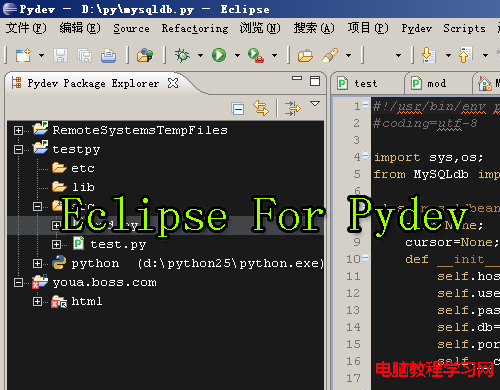The height and width of the screenshot is (390, 500).
Task: Click the Collapse All icon
Action: [x=238, y=109]
